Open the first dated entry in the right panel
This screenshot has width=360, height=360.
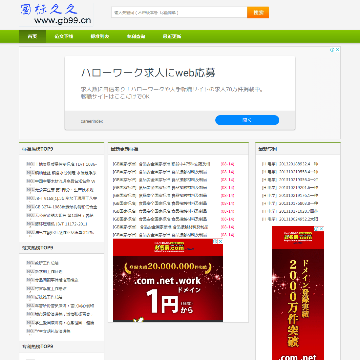pyautogui.click(x=290, y=164)
